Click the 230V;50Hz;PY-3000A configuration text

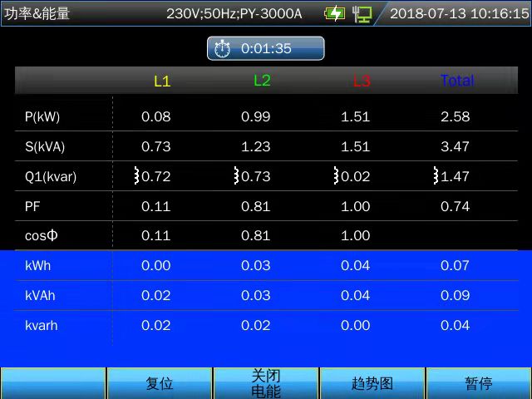click(234, 13)
